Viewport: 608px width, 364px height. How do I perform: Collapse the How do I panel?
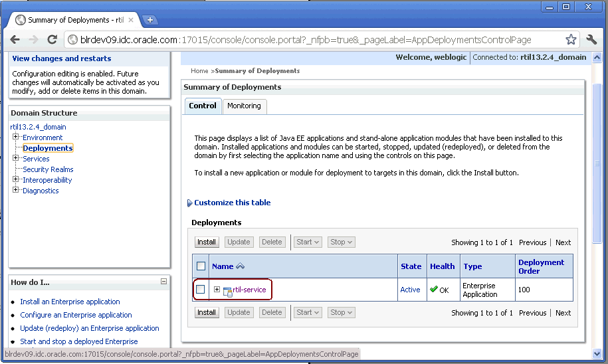coord(163,282)
